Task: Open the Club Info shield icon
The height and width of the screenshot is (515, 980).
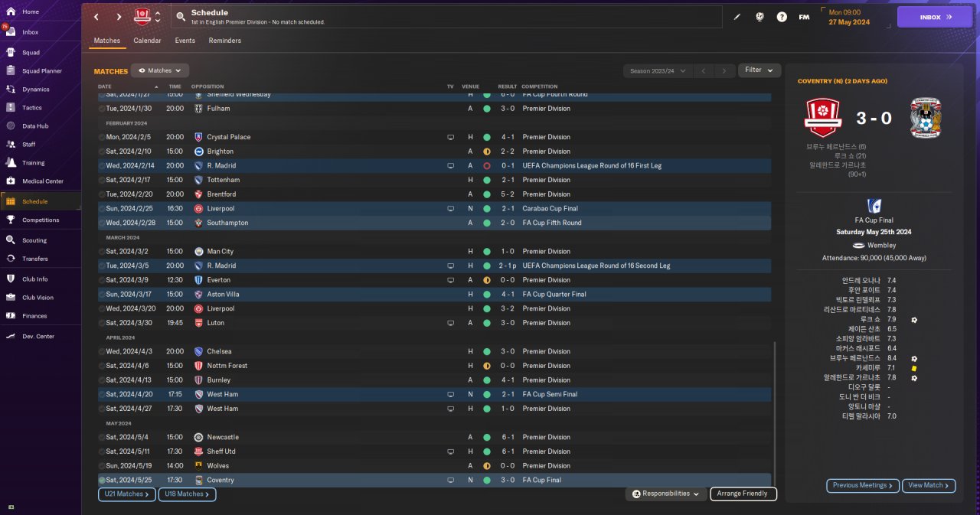Action: coord(11,279)
